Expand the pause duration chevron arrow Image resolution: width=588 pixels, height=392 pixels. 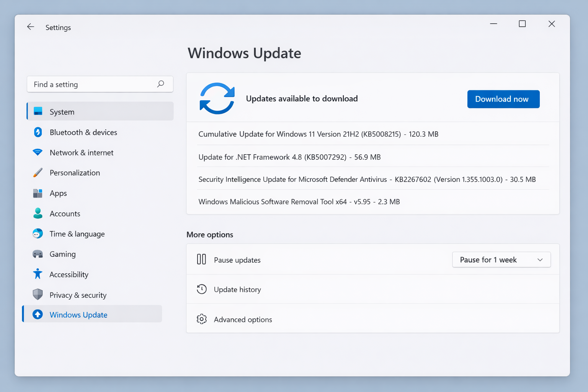540,260
